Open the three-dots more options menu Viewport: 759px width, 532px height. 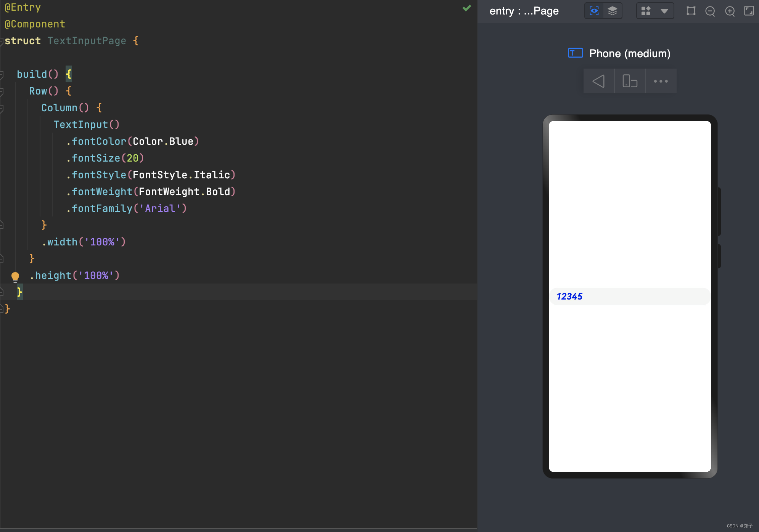pyautogui.click(x=661, y=81)
